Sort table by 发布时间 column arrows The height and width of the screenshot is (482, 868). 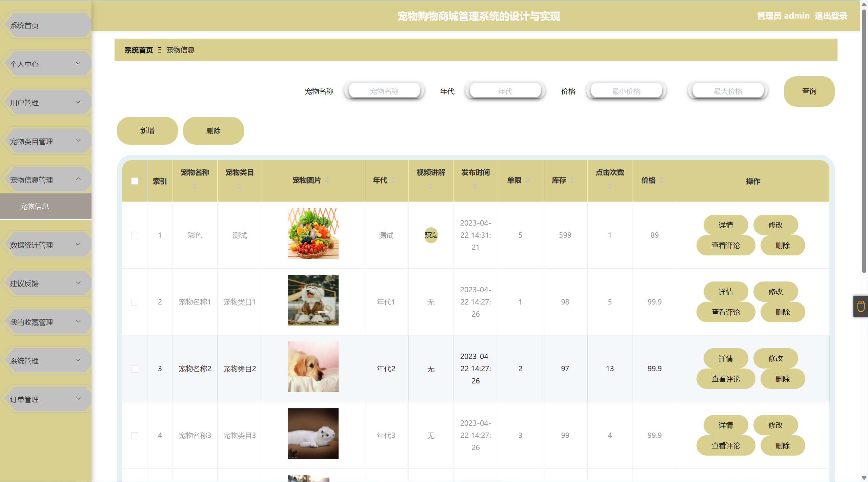click(476, 186)
